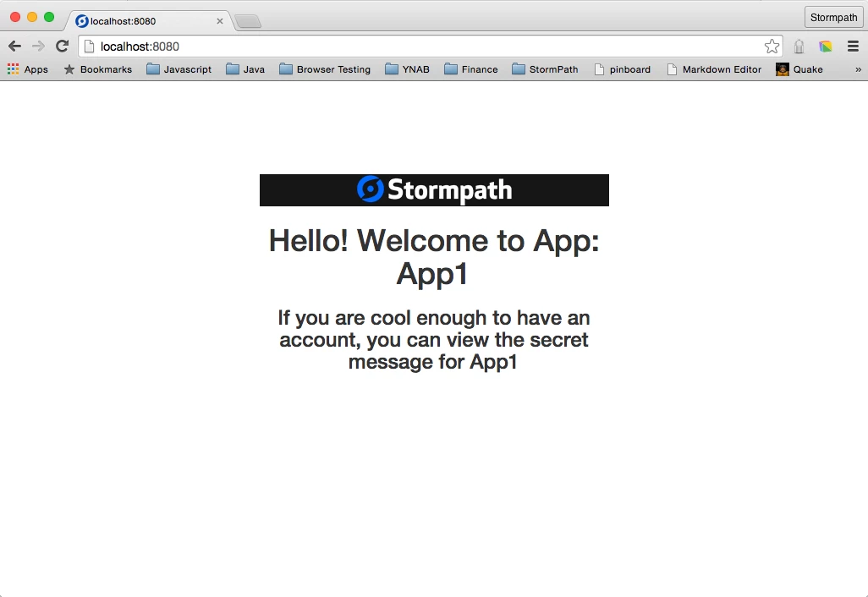The width and height of the screenshot is (868, 597).
Task: Open the YNAB bookmarks folder
Action: click(x=408, y=69)
